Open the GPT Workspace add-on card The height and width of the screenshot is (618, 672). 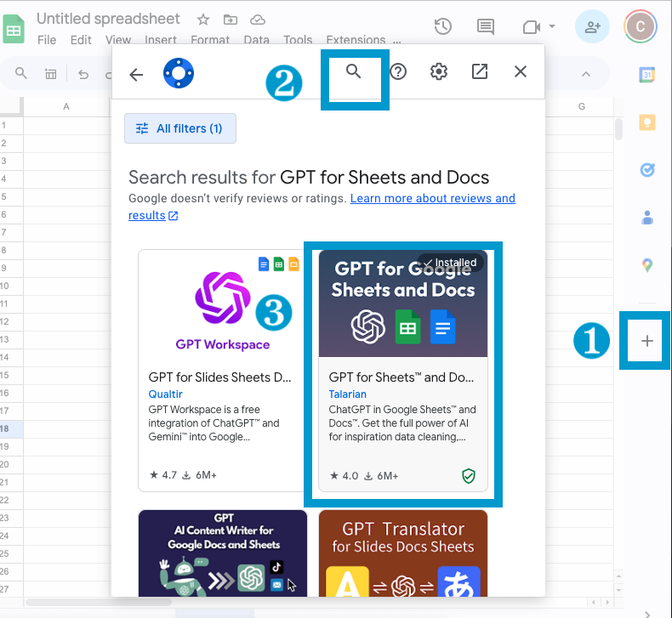tap(222, 371)
